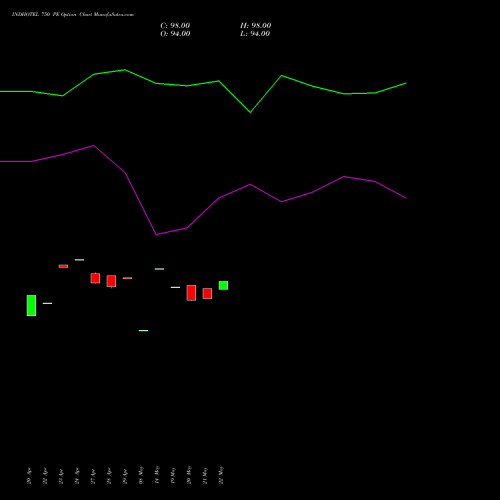Click the red candle for 21 May
The height and width of the screenshot is (500, 500).
[x=207, y=293]
